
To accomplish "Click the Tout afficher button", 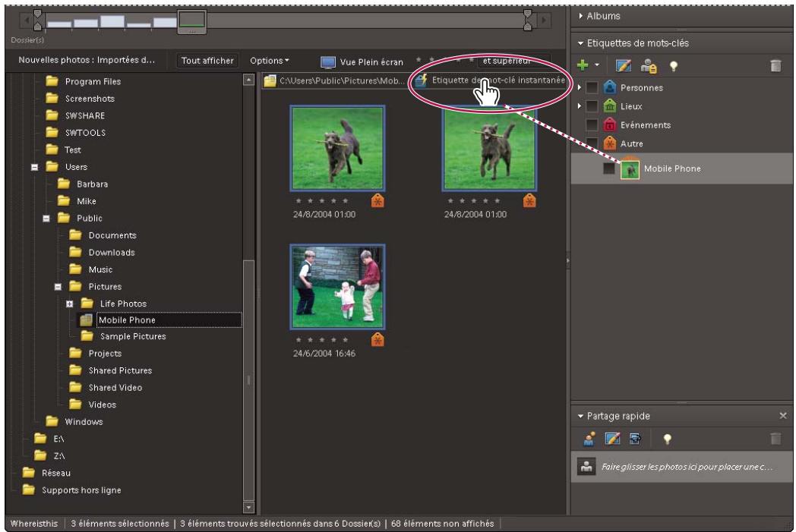I will (x=207, y=61).
